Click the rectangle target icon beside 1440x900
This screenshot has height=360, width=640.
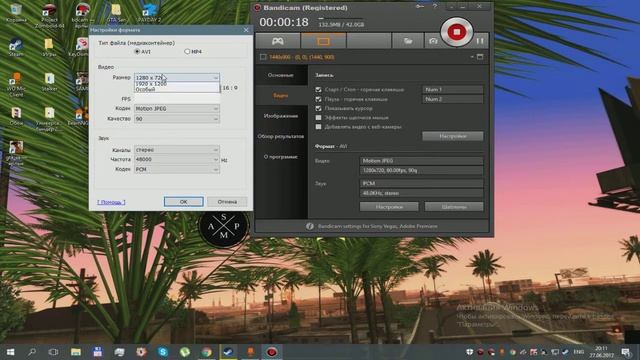263,57
